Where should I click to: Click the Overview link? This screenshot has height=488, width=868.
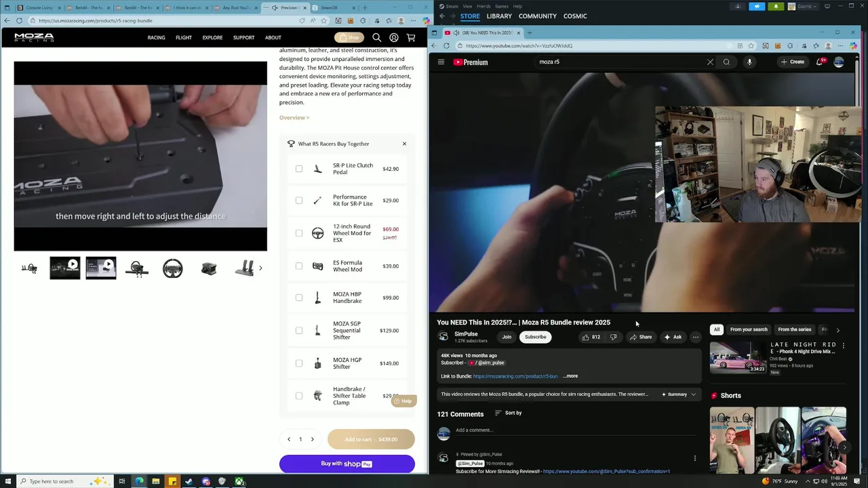click(x=294, y=118)
